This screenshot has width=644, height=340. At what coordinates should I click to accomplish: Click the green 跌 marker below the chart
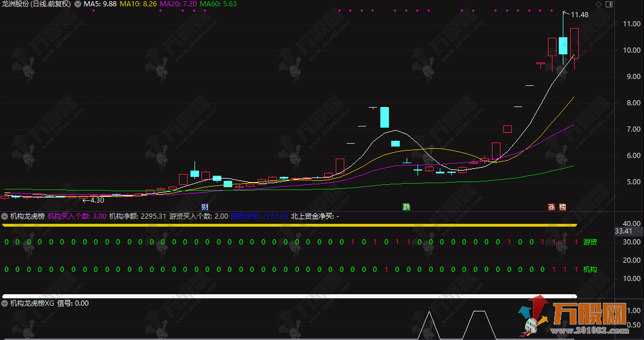point(406,207)
